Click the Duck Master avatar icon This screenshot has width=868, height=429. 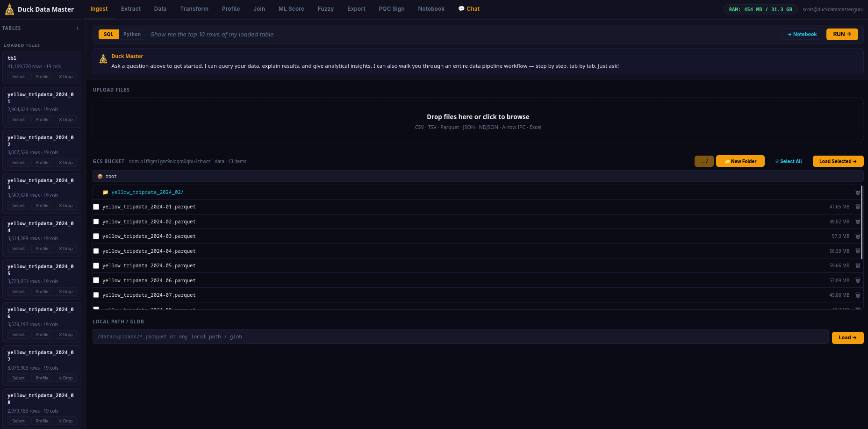tap(103, 59)
